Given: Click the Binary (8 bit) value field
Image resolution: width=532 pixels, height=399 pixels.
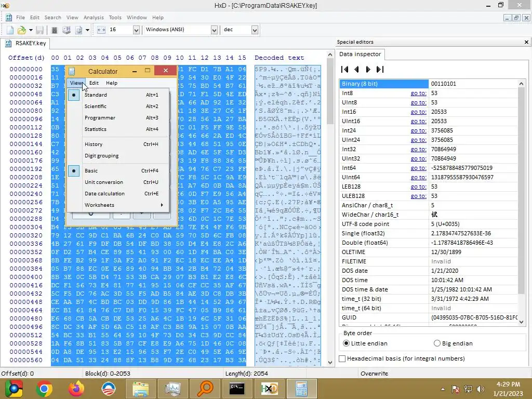Looking at the screenshot, I should 473,84.
